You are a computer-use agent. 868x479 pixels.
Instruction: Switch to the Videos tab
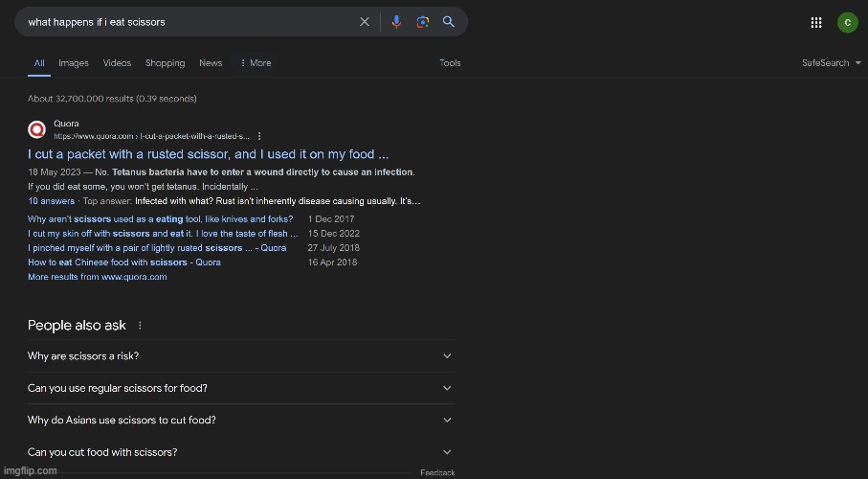[x=117, y=63]
